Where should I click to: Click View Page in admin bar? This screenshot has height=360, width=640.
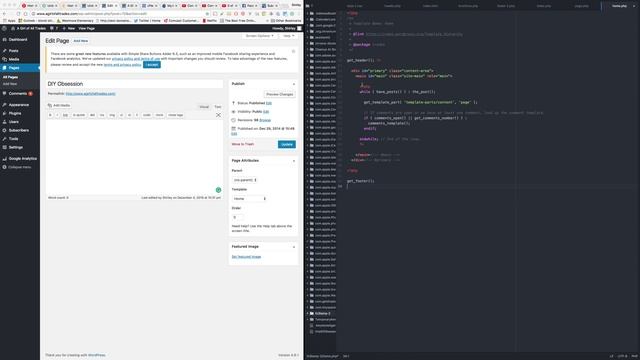click(86, 28)
